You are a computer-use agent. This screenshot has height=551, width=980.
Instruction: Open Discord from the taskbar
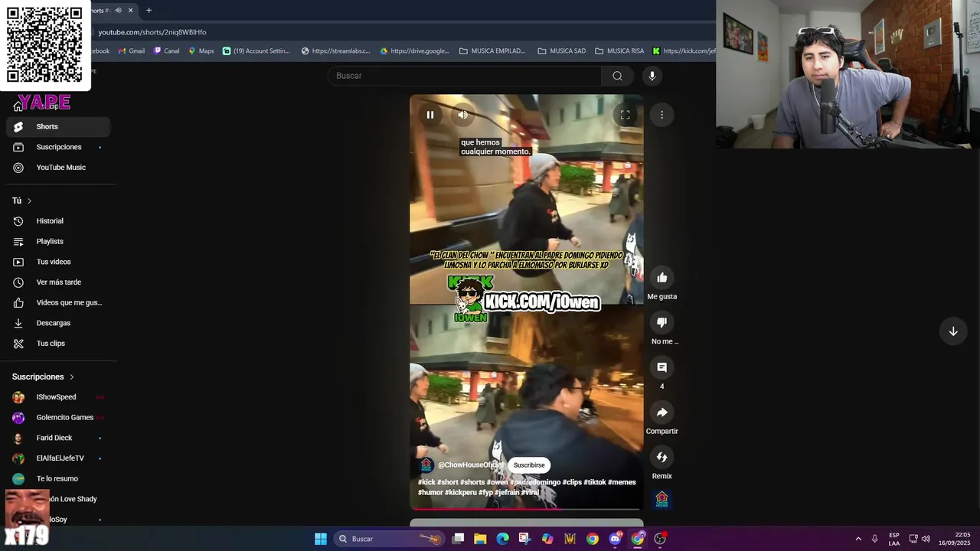[615, 539]
